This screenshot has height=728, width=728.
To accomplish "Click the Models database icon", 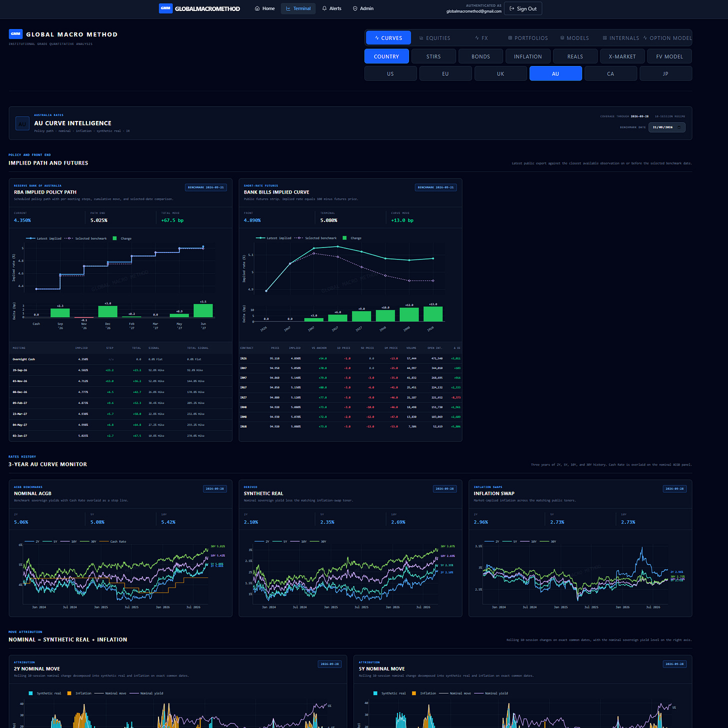I will [x=562, y=38].
